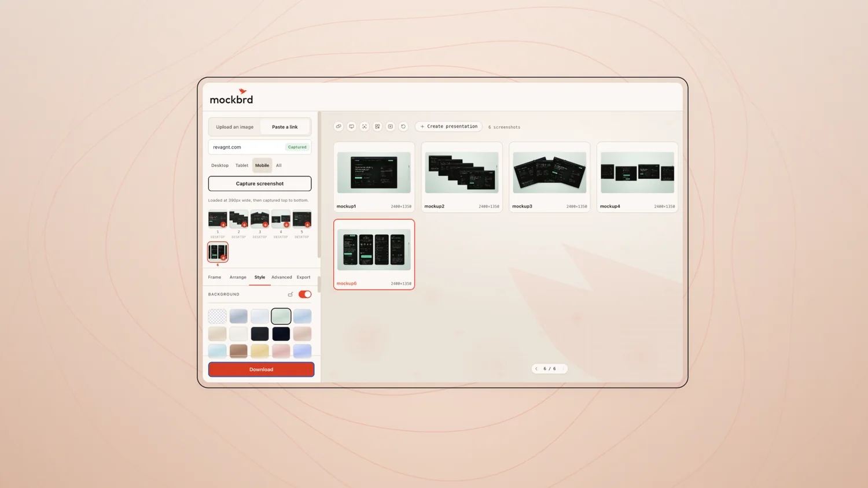Viewport: 868px width, 488px height.
Task: Click the red plus badge on screenshot 5
Action: coord(307,225)
